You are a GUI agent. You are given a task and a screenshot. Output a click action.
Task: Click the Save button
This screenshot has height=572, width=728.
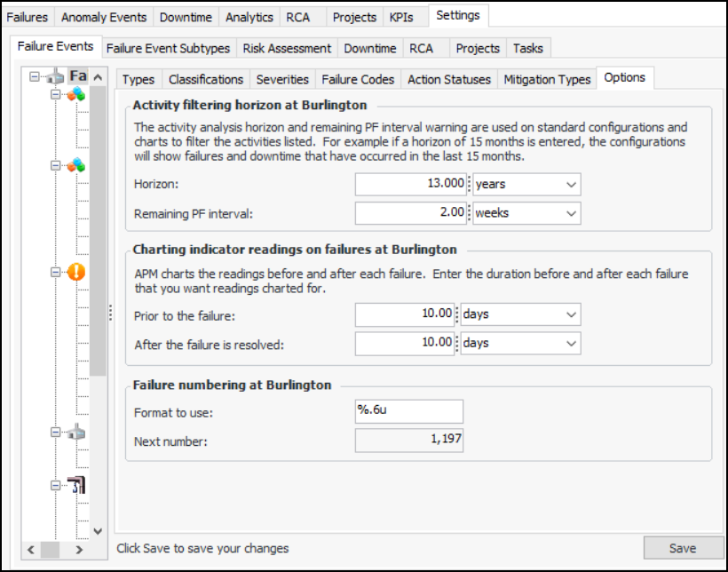pos(682,548)
